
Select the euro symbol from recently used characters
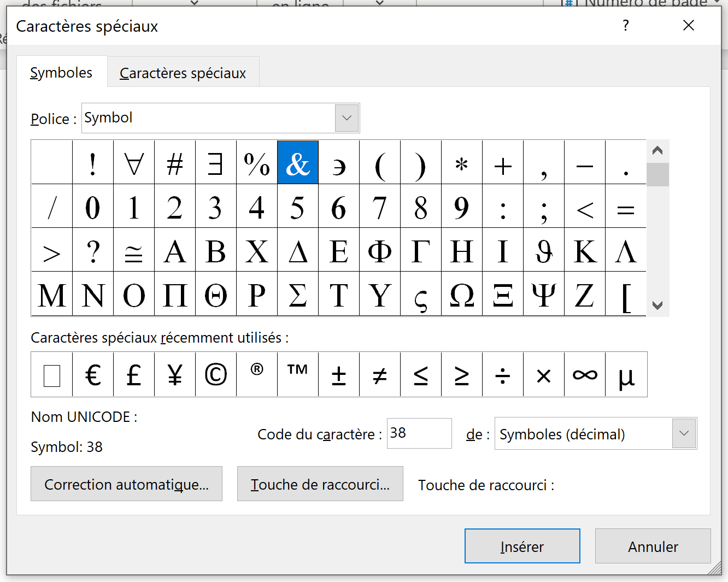(x=92, y=375)
